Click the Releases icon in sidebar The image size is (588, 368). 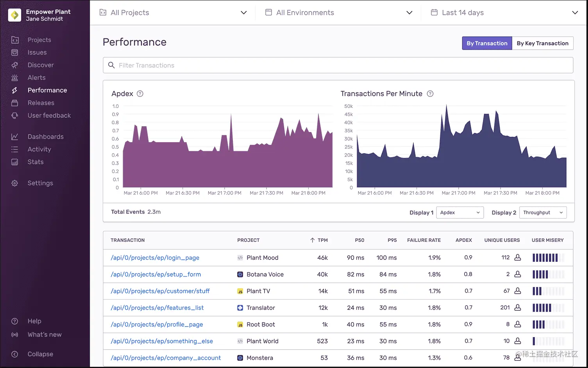tap(15, 103)
